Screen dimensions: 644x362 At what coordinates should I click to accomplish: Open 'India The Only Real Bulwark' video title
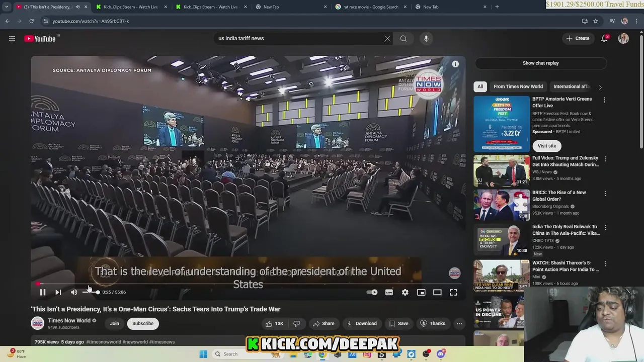point(566,230)
